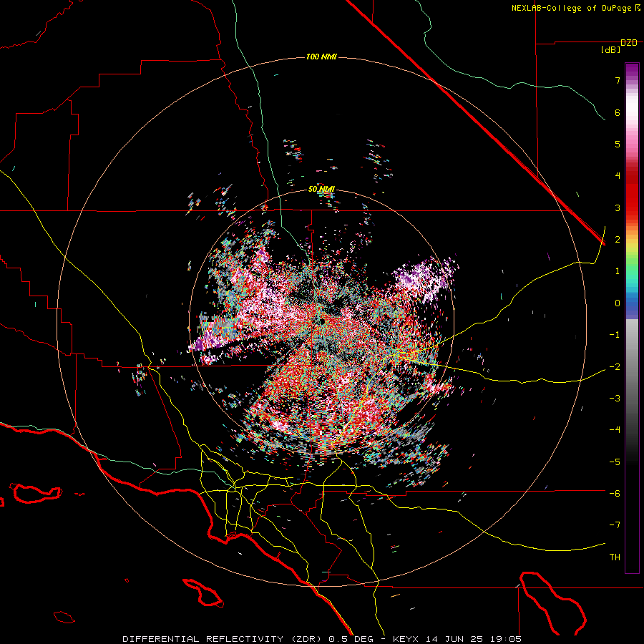The image size is (644, 644).
Task: Click the 1 value on the color scale
Action: point(618,271)
